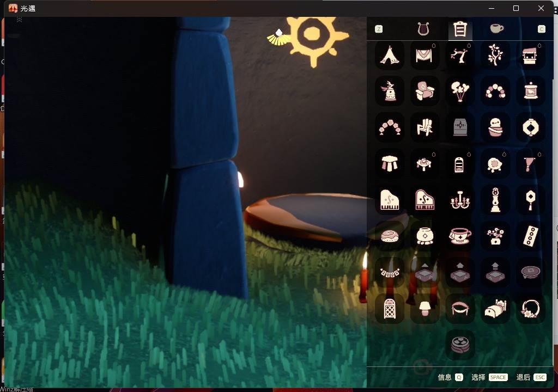This screenshot has width=558, height=392.
Task: Select the lantern with bird emblem
Action: tap(530, 91)
